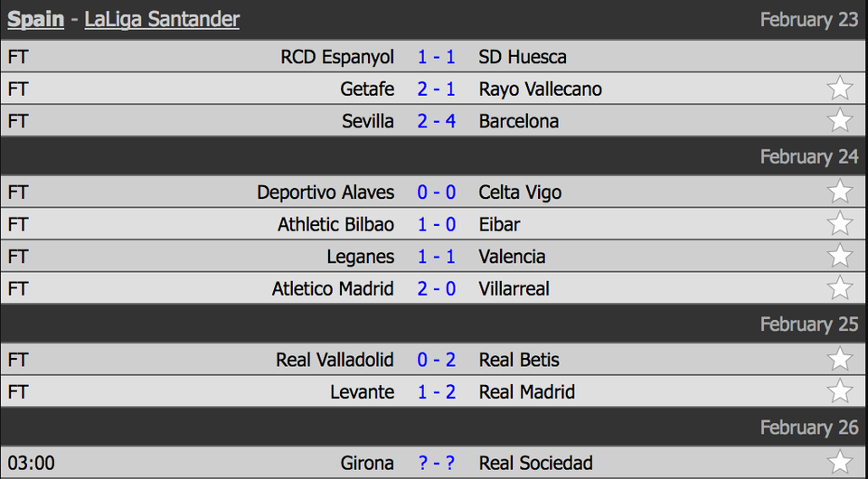This screenshot has height=479, width=868.
Task: Open the 0 - 2 Real Betis score
Action: pyautogui.click(x=436, y=360)
